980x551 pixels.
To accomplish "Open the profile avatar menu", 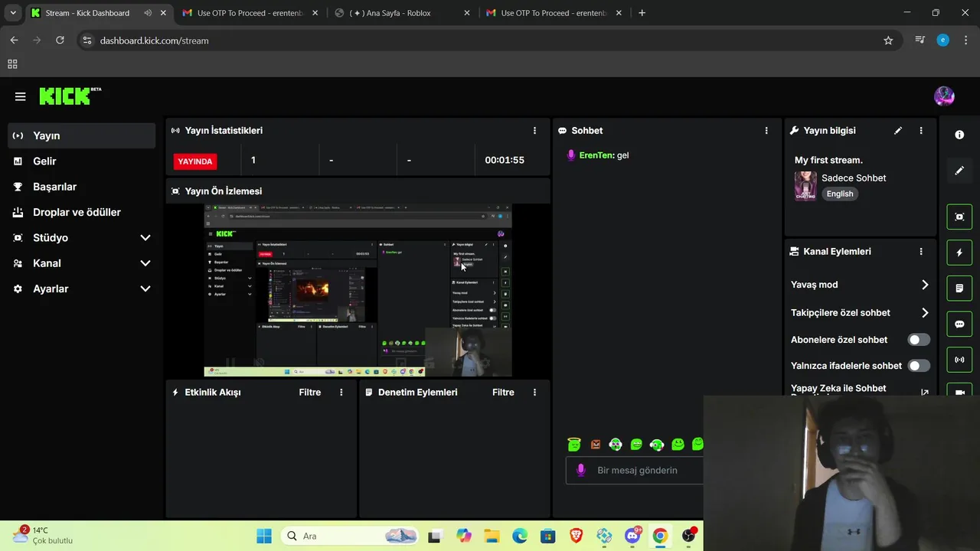I will [x=944, y=96].
